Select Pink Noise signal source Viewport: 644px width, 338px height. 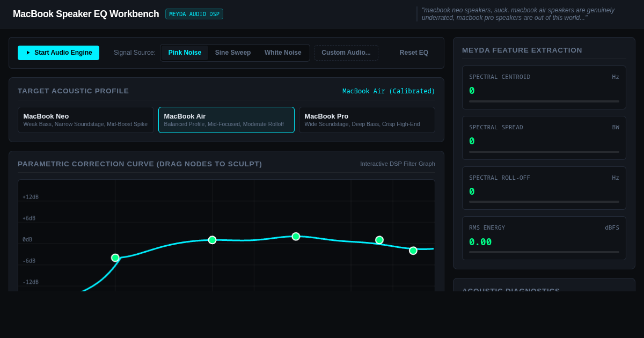click(x=185, y=53)
